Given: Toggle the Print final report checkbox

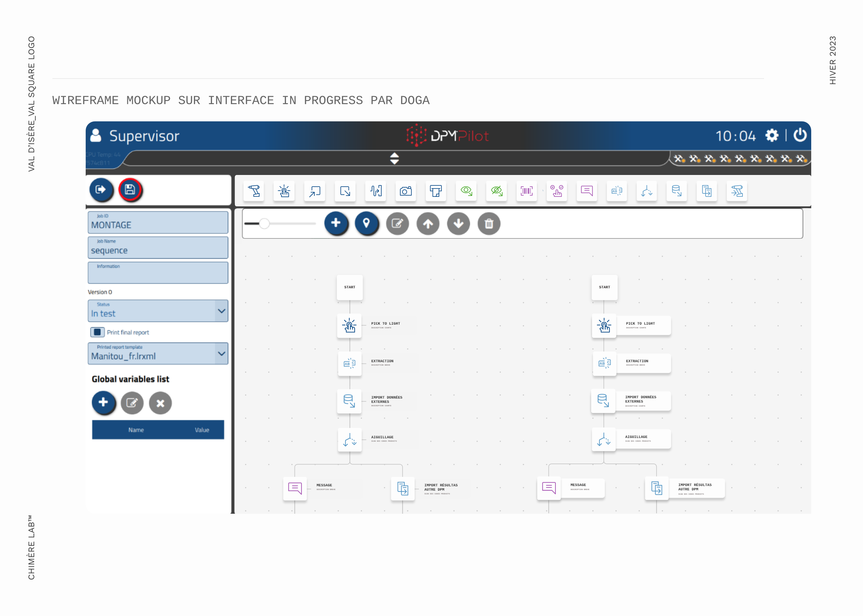Looking at the screenshot, I should click(97, 332).
